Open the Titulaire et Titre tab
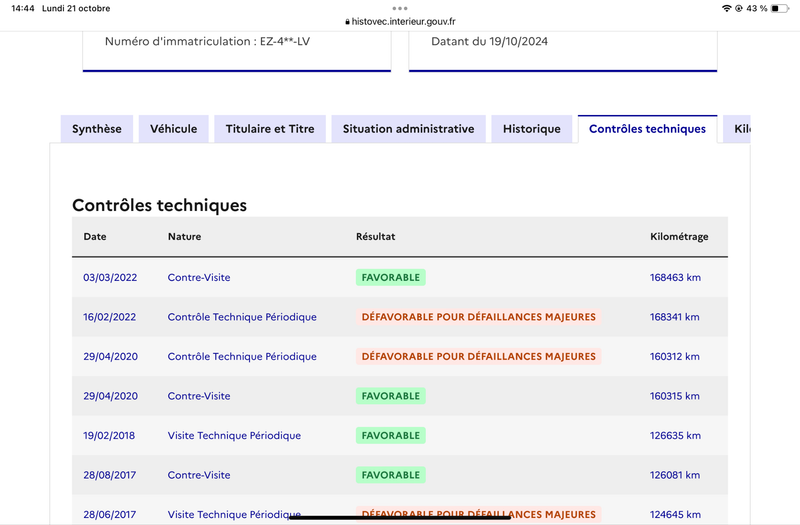800x525 pixels. (270, 129)
